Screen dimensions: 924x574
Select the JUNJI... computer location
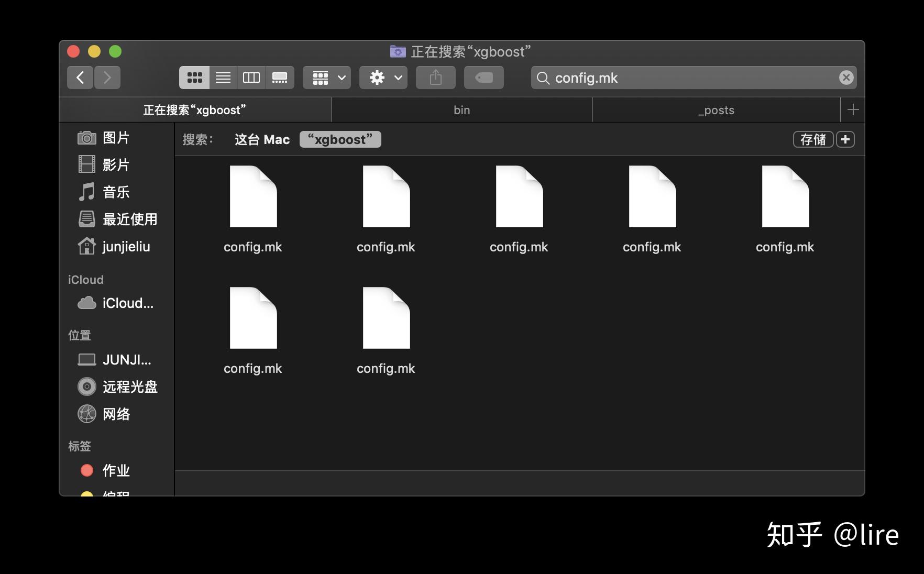pos(116,360)
